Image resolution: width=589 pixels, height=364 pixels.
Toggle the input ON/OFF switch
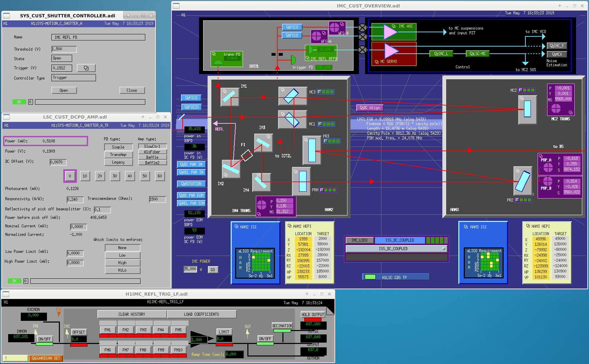45,339
